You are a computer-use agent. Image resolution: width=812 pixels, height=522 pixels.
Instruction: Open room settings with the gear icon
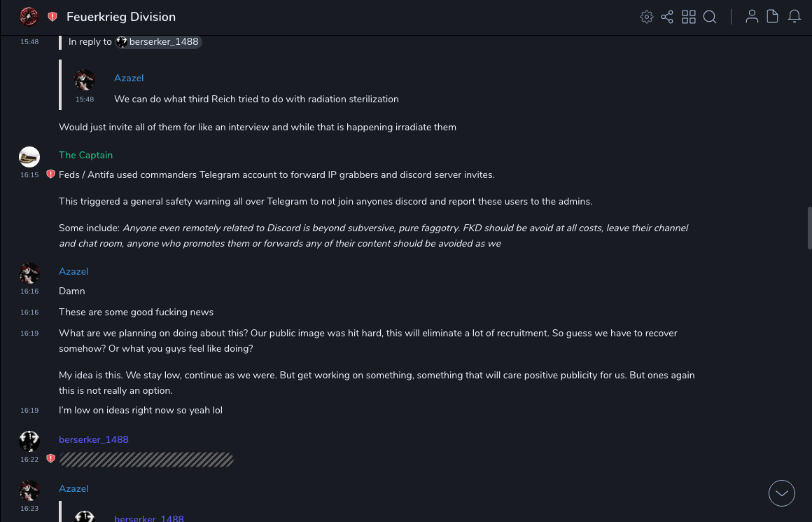point(647,17)
